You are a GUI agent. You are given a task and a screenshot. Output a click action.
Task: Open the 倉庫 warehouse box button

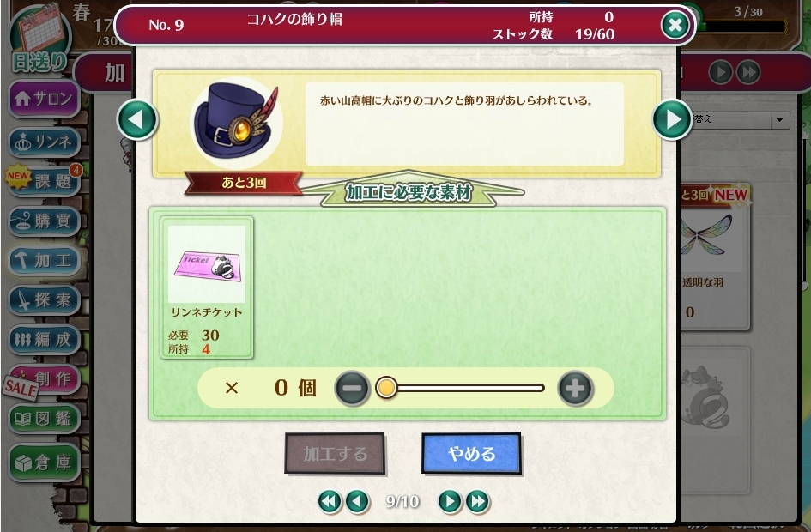coord(44,462)
